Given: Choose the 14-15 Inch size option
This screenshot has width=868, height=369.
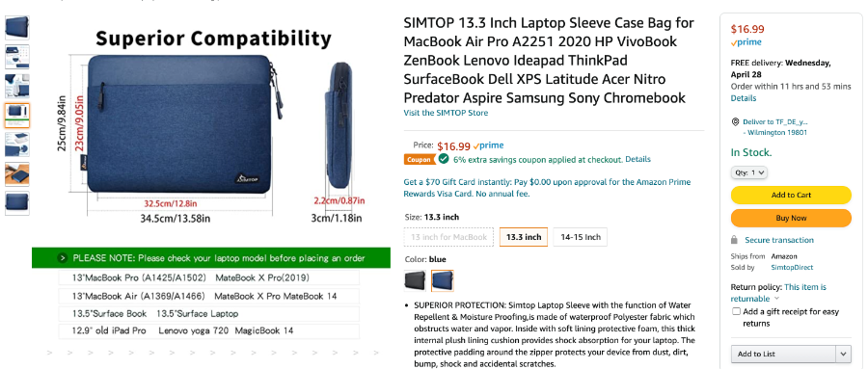Looking at the screenshot, I should (581, 237).
